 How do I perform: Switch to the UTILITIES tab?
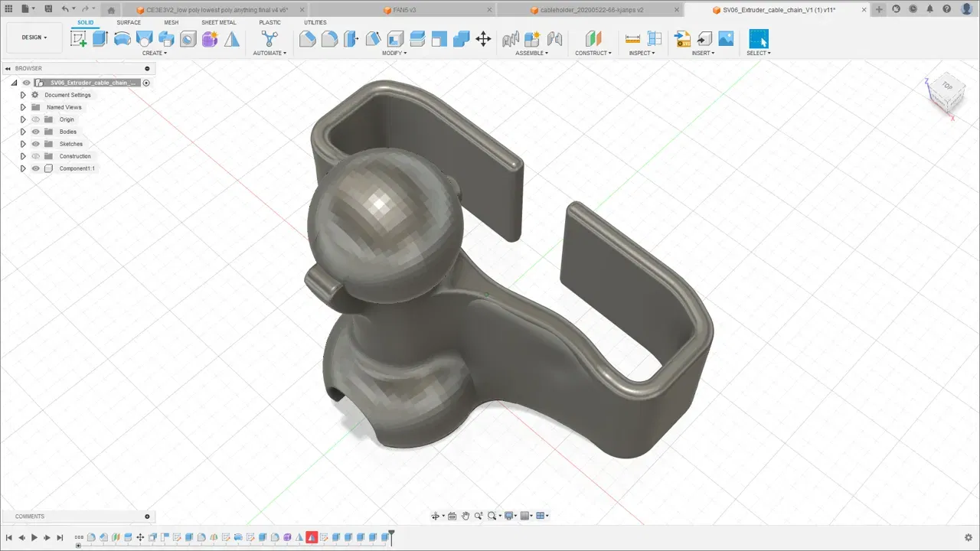pos(315,22)
